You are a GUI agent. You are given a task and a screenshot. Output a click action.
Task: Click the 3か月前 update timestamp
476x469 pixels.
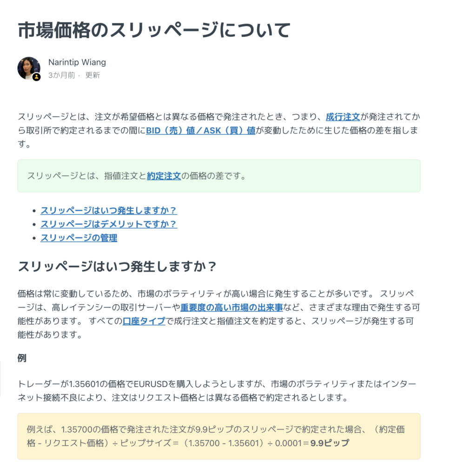62,75
